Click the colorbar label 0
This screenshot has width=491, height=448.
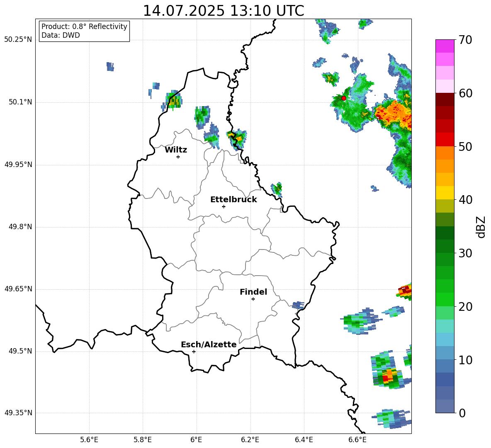tap(462, 413)
